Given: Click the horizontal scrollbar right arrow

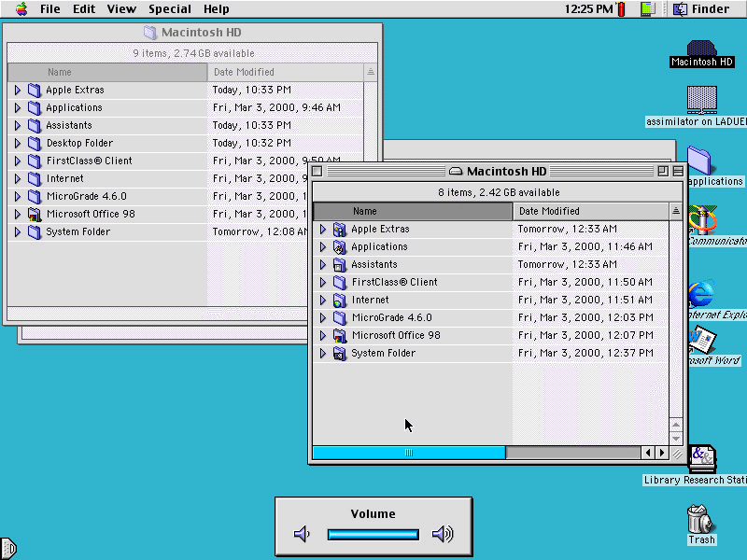Looking at the screenshot, I should 662,453.
